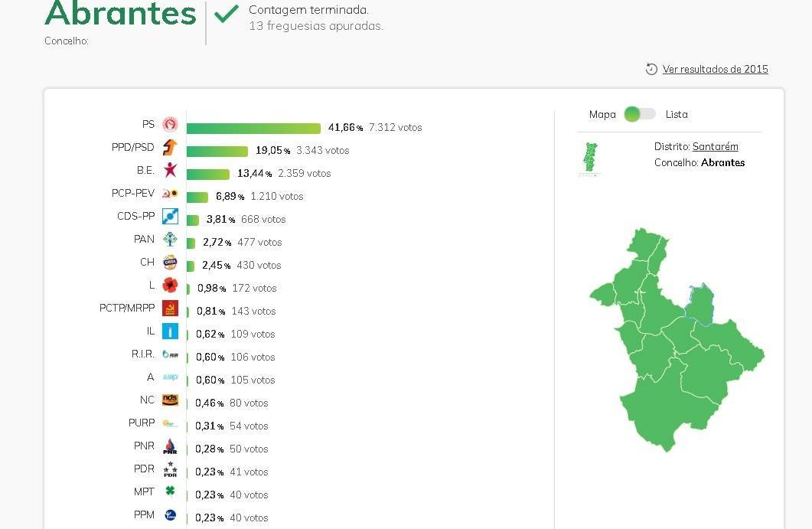Click the Portugal mini map thumbnail
The image size is (812, 529).
(589, 159)
